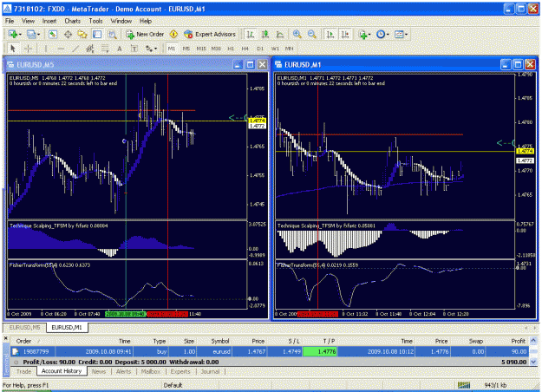This screenshot has height=392, width=542.
Task: Open the Data Window crosshair-target icon
Action: tap(68, 34)
